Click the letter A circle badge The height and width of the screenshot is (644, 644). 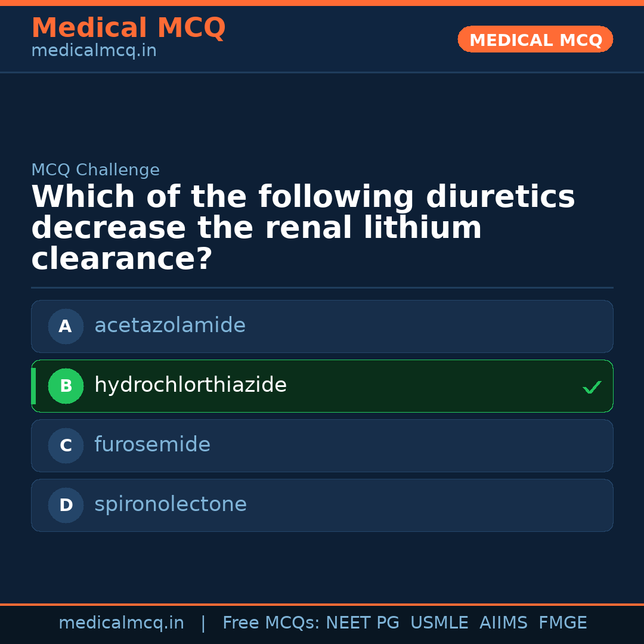click(x=66, y=326)
